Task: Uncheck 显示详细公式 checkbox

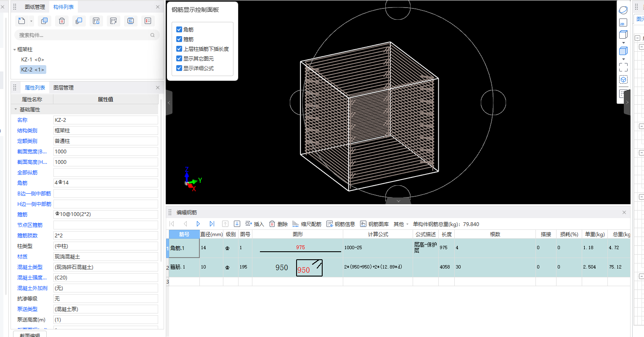Action: click(179, 68)
